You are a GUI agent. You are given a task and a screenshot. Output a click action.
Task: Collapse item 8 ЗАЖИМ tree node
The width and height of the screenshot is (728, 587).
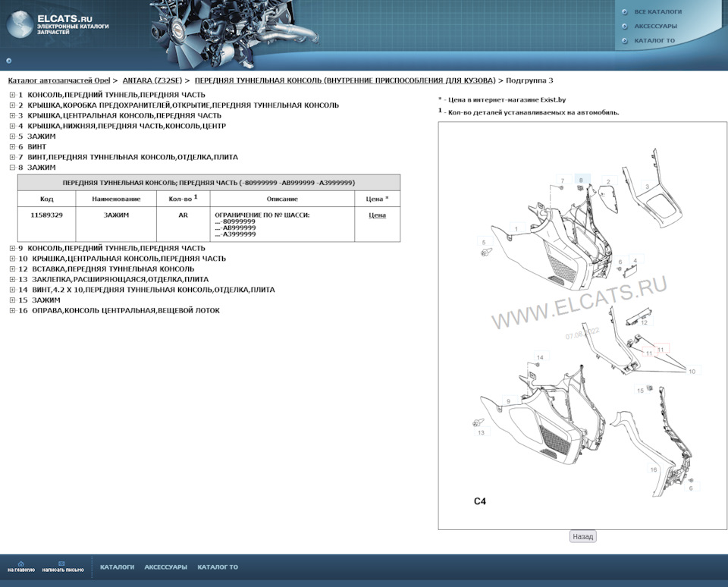point(12,168)
